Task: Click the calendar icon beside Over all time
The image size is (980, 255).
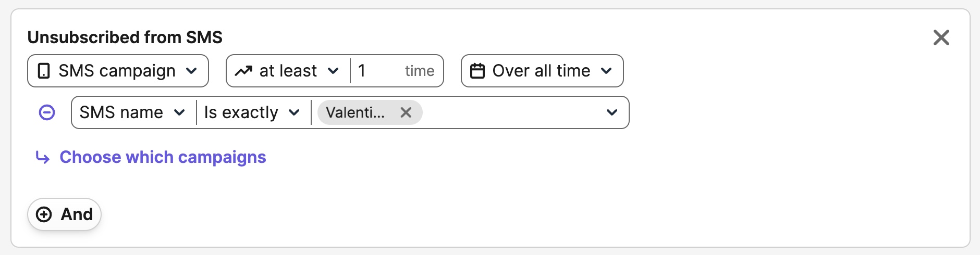Action: (x=477, y=71)
